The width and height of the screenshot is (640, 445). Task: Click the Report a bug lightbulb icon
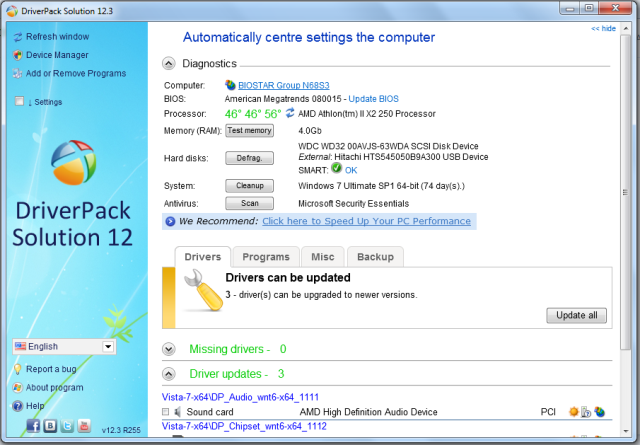tap(18, 369)
